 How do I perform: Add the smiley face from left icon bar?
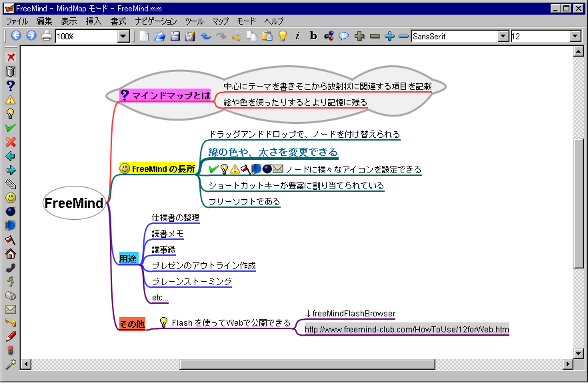tap(11, 198)
